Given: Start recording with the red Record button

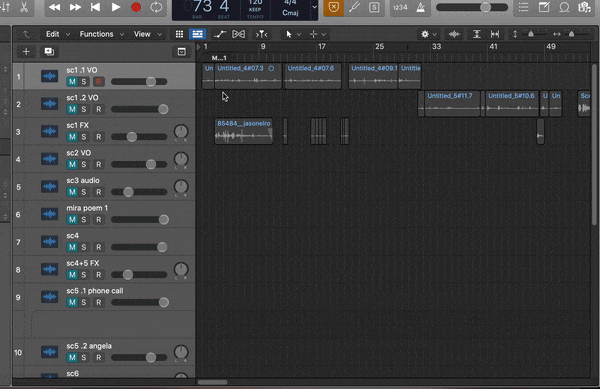Looking at the screenshot, I should point(136,7).
